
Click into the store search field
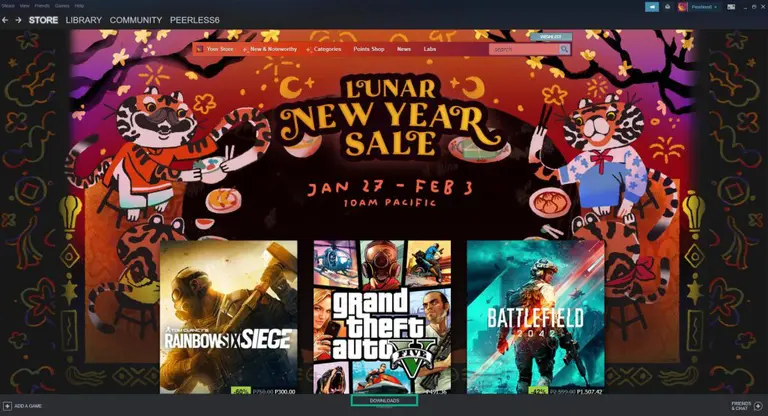click(x=524, y=49)
